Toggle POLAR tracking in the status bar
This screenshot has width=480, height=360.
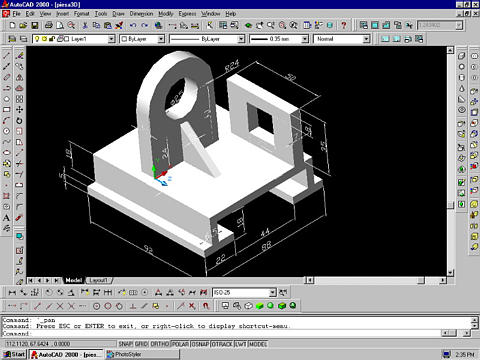[x=180, y=344]
